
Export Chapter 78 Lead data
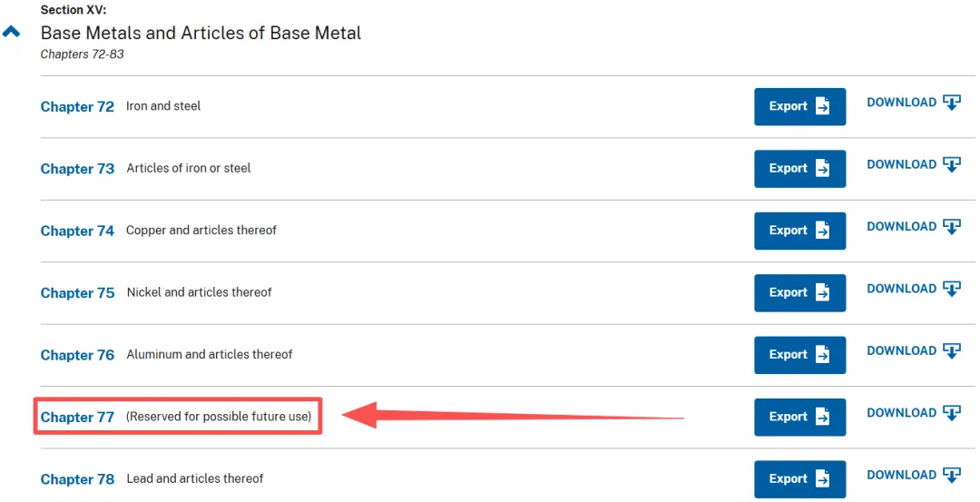799,479
